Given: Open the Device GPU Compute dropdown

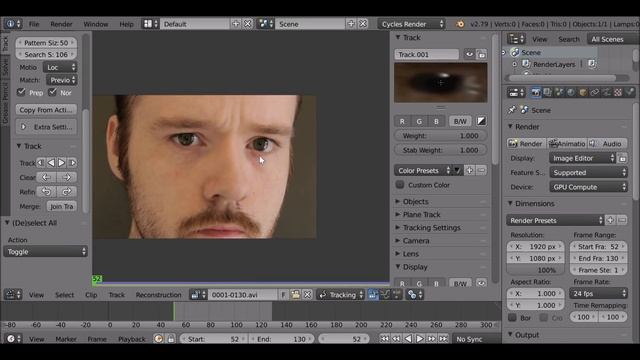Looking at the screenshot, I should point(588,187).
